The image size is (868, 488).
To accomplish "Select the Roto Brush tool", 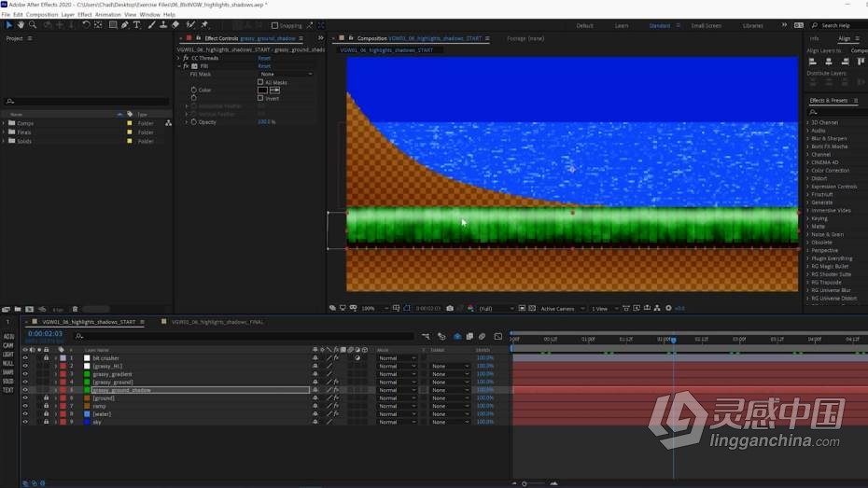I will click(190, 25).
